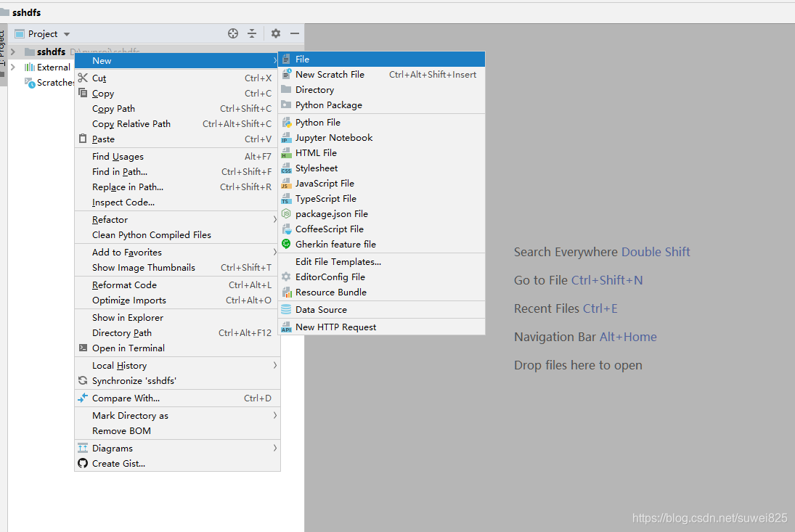Viewport: 795px width, 532px height.
Task: Choose Find in Path...
Action: click(x=177, y=172)
